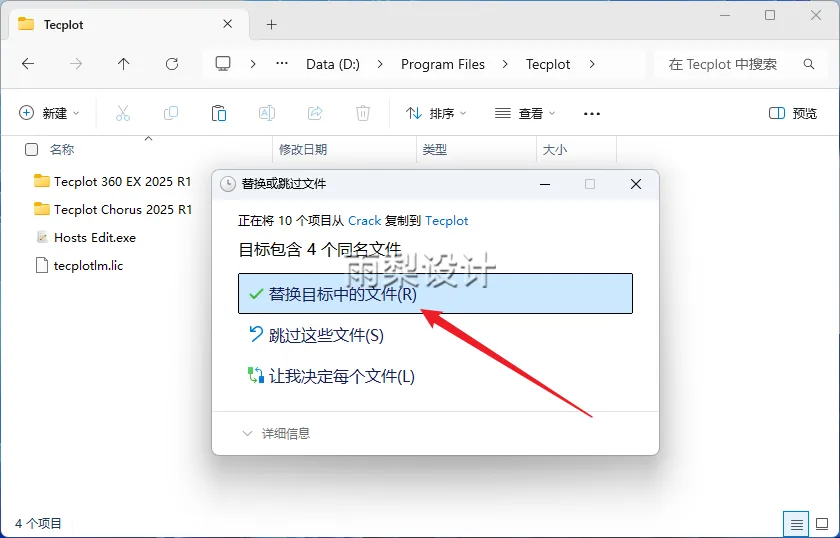Close the Tecplot tab
Screen dimensions: 840x538
click(x=228, y=24)
